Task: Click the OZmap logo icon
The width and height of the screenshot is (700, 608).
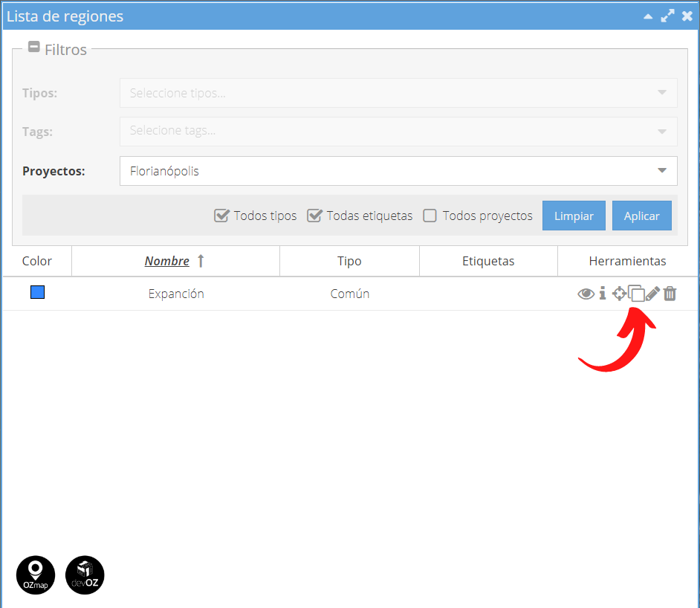Action: coord(36,575)
